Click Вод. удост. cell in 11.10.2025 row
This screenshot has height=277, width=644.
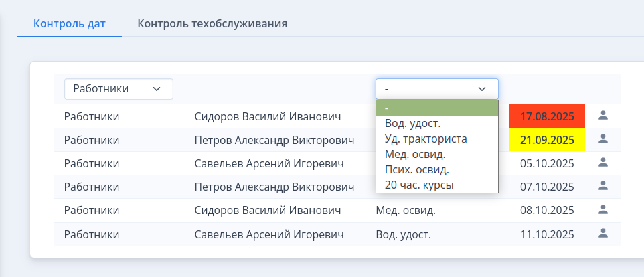[x=403, y=234]
